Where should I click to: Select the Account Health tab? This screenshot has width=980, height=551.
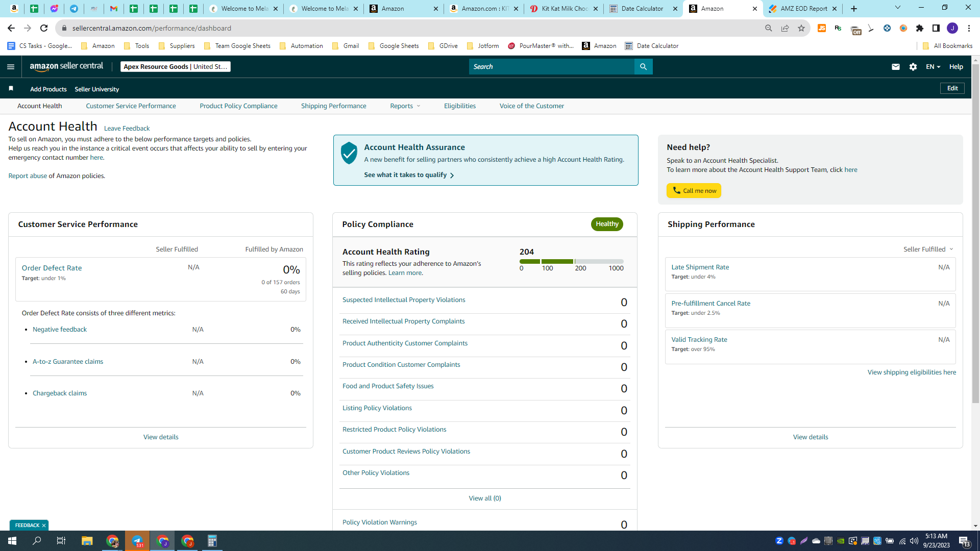[x=40, y=106]
